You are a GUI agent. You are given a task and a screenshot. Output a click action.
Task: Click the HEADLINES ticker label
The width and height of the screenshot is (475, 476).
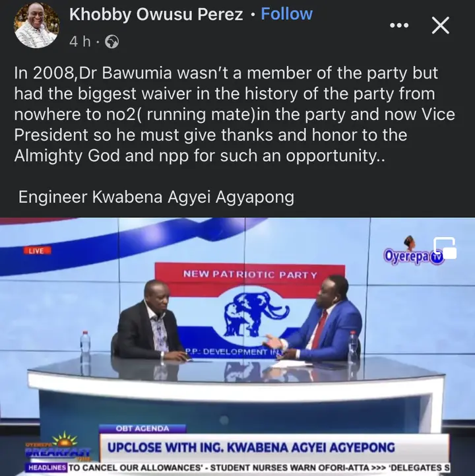[x=47, y=467]
